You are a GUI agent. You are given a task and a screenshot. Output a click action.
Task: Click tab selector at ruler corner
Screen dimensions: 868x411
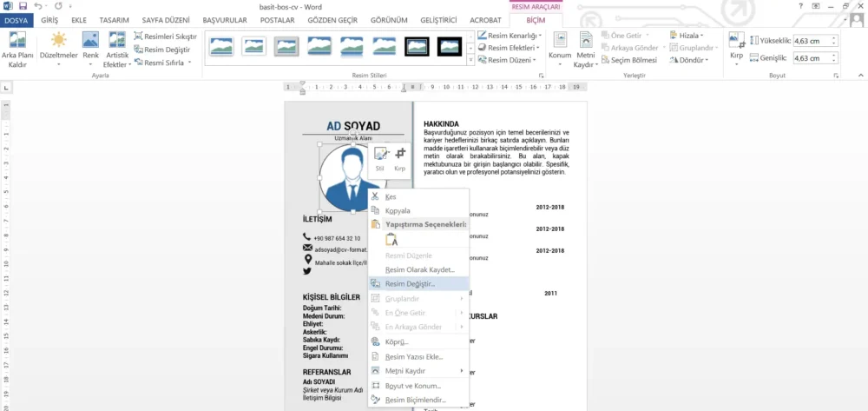coord(6,88)
